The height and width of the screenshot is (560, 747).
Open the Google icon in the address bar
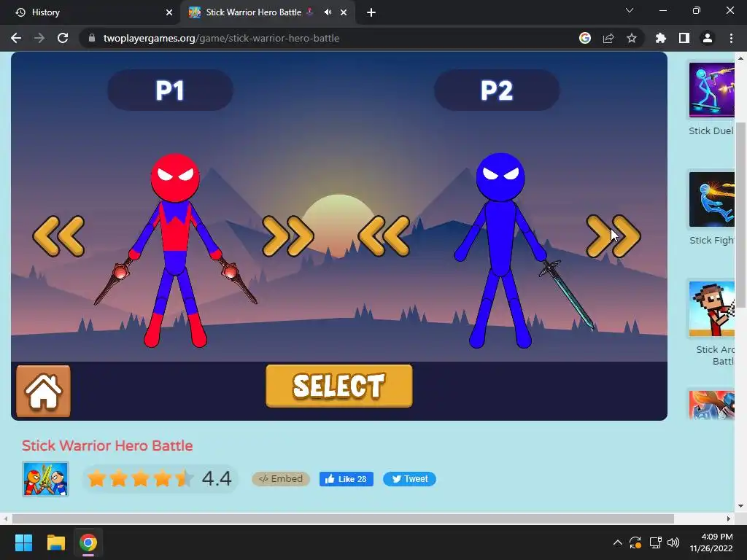pyautogui.click(x=585, y=38)
